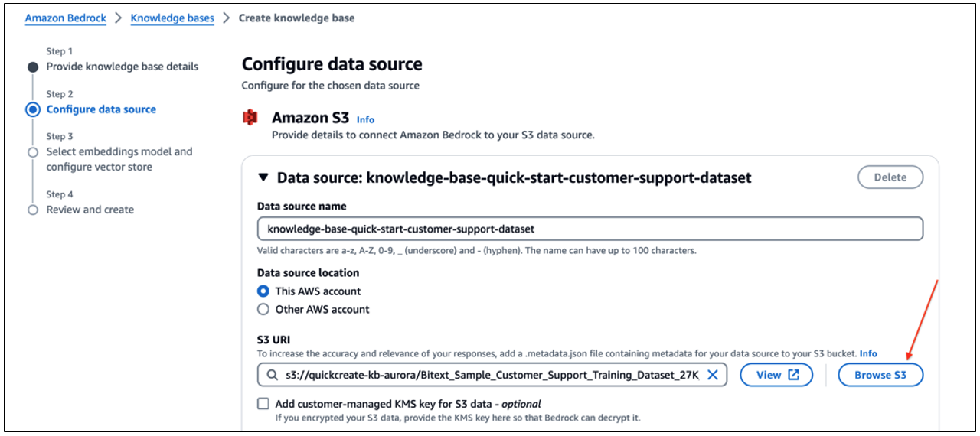Click the Step 1 filled circle indicator
The height and width of the screenshot is (436, 980).
(x=32, y=67)
